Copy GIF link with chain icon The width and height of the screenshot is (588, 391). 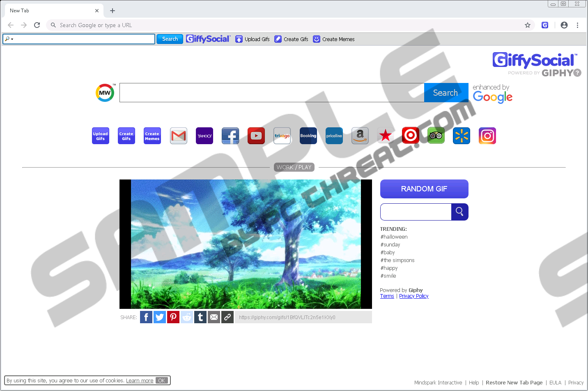click(227, 317)
